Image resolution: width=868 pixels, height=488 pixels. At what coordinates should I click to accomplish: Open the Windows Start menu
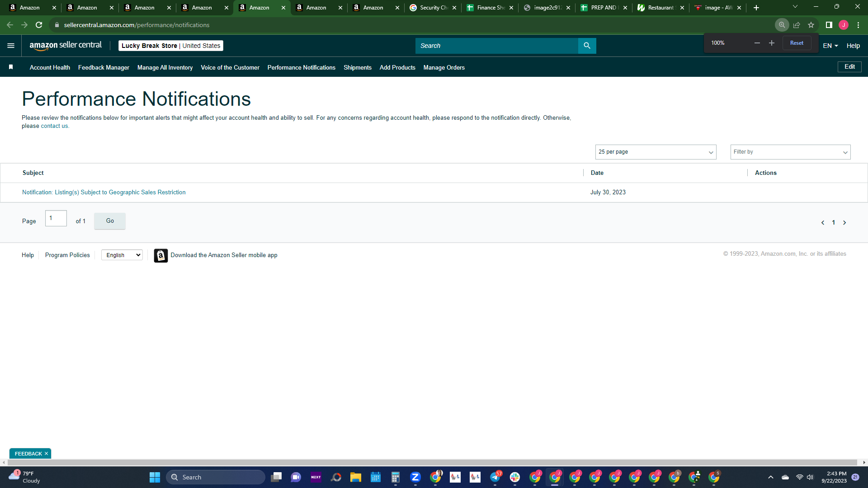click(x=155, y=477)
